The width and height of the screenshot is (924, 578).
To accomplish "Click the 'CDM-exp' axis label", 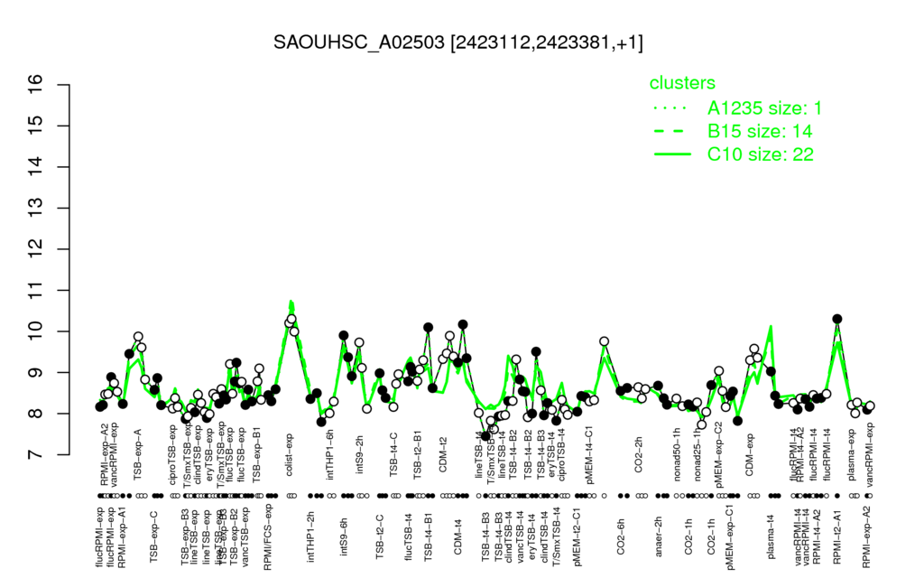I will (x=750, y=454).
